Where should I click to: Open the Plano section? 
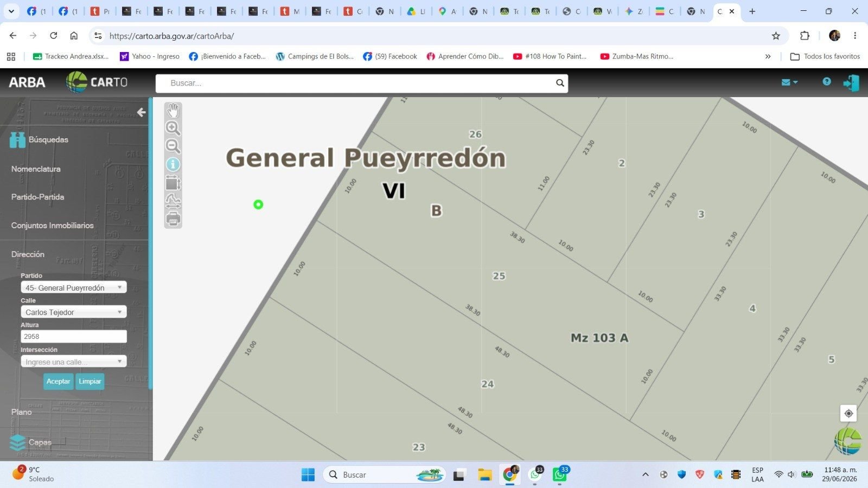click(x=21, y=412)
